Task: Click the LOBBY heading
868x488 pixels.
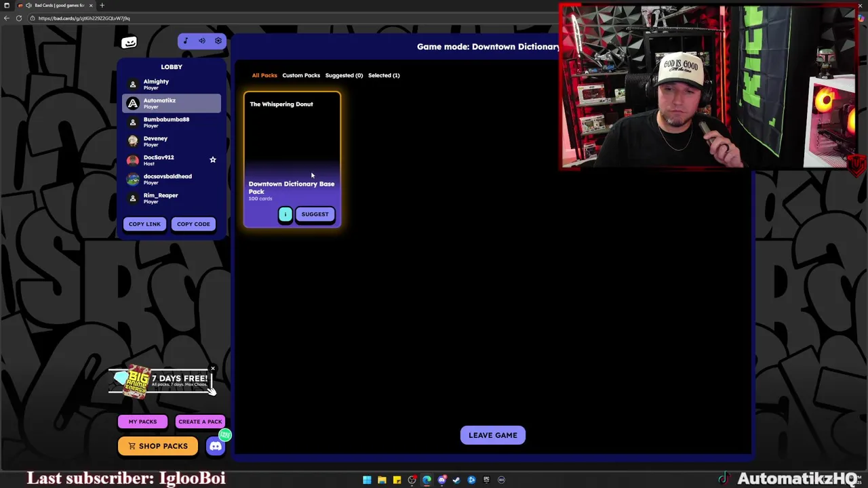Action: click(x=172, y=67)
